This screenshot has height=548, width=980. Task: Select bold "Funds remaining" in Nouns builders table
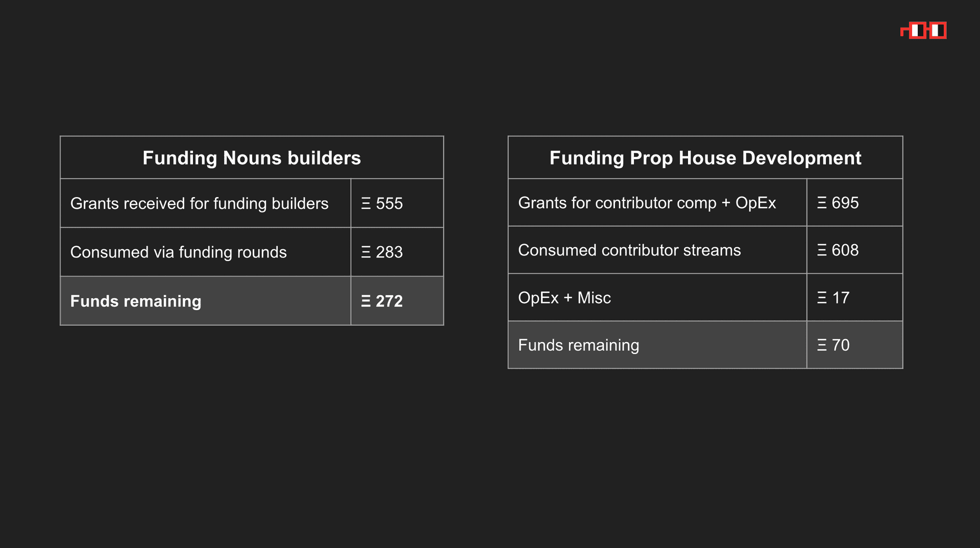click(x=136, y=301)
